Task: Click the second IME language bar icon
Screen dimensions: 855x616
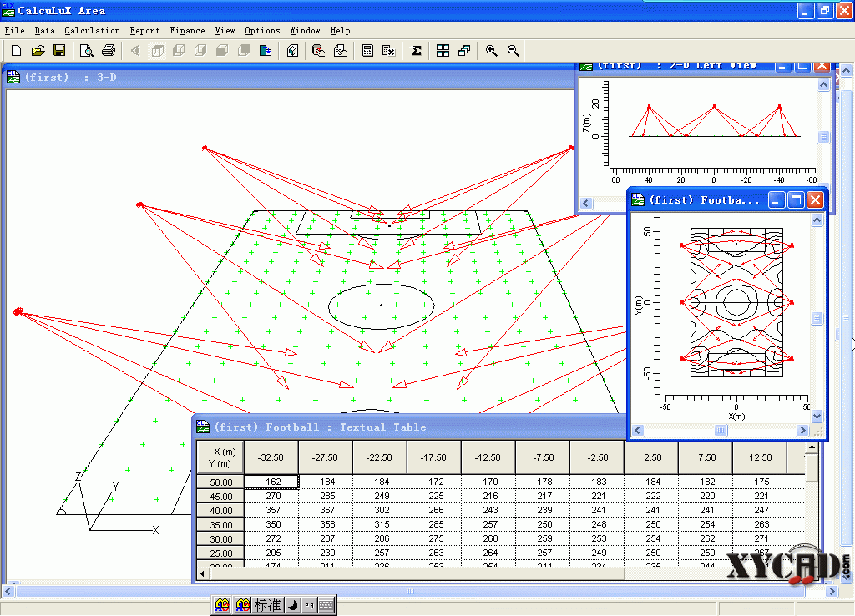Action: point(243,604)
